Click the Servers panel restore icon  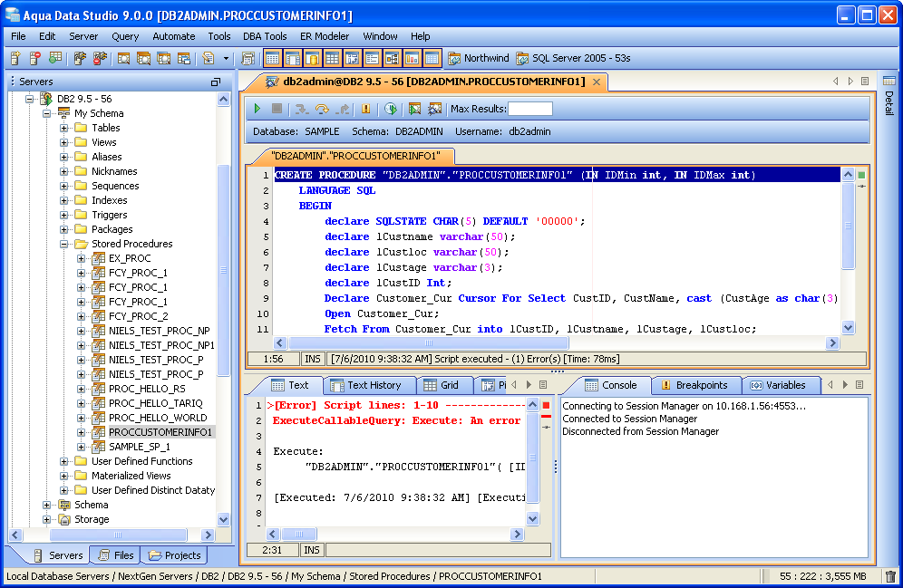216,82
